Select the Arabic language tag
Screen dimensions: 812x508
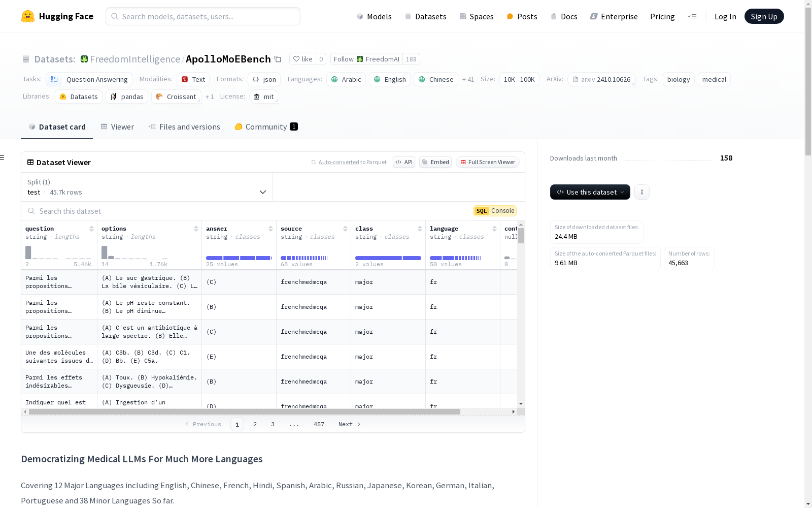[346, 79]
